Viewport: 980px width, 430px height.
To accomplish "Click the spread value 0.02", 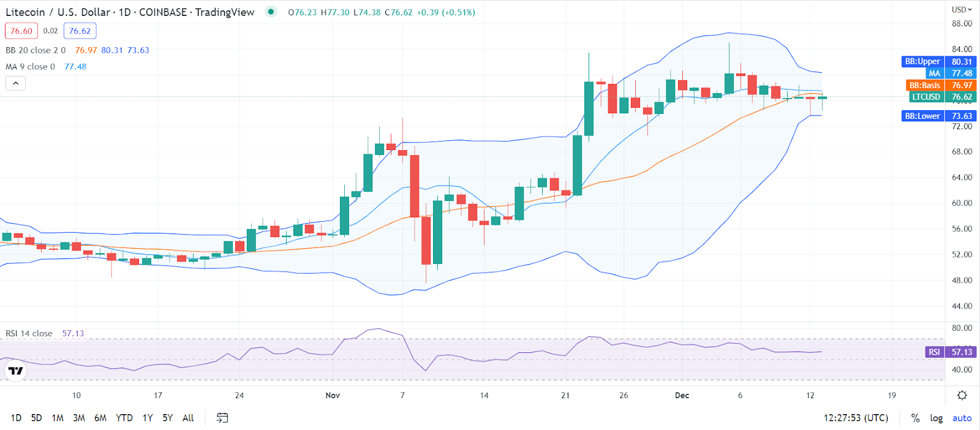I will coord(50,31).
